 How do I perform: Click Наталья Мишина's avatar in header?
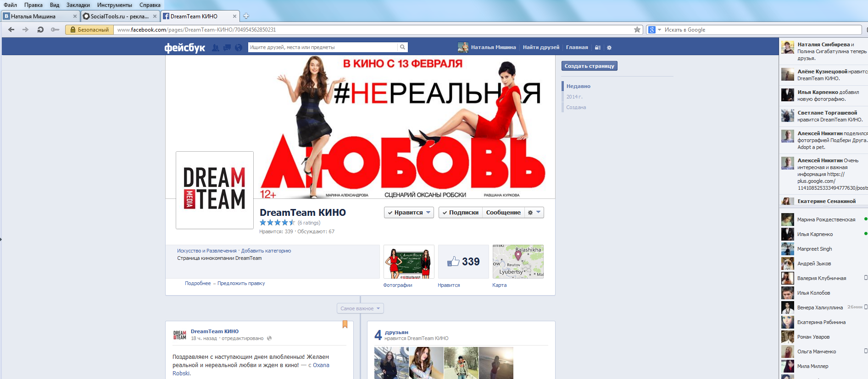pos(463,47)
